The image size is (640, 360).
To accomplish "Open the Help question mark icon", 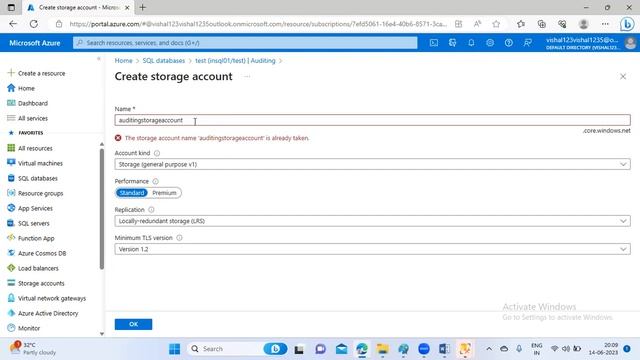I will point(509,42).
